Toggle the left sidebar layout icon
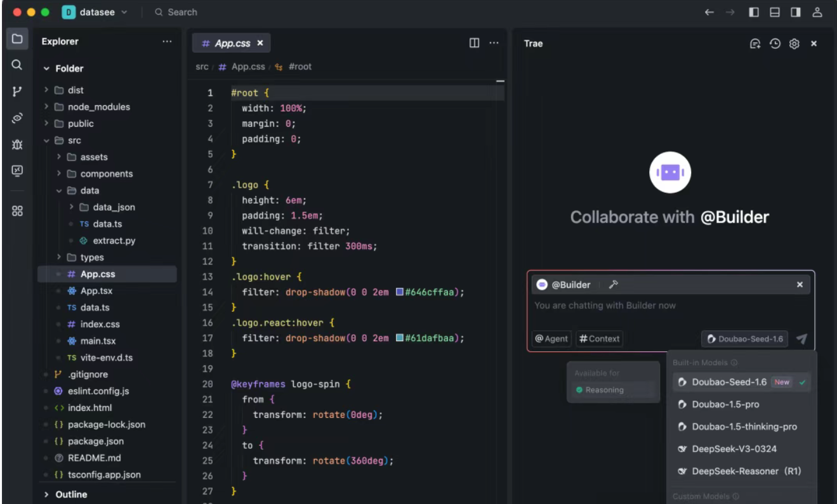Image resolution: width=837 pixels, height=504 pixels. point(754,12)
